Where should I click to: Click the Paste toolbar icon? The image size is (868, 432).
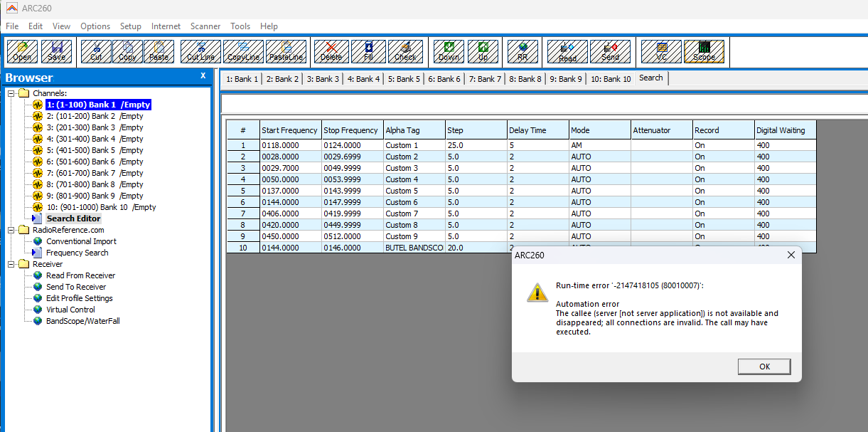coord(159,51)
